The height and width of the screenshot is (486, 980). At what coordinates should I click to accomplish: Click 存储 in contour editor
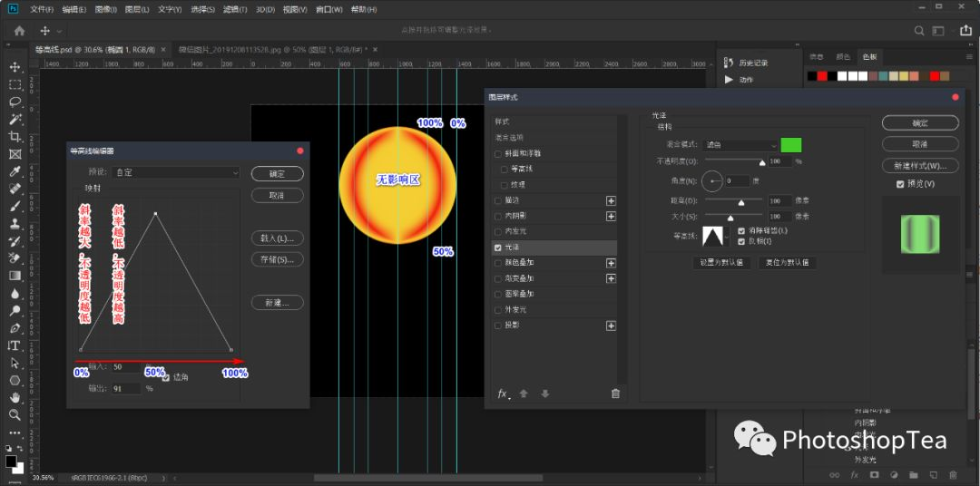pos(278,258)
